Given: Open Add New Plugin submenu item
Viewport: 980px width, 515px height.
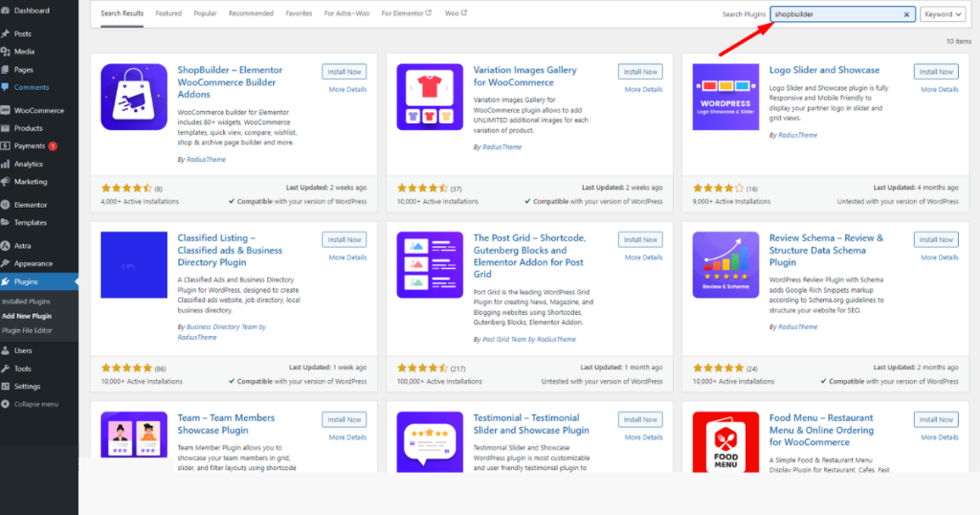Looking at the screenshot, I should 27,316.
